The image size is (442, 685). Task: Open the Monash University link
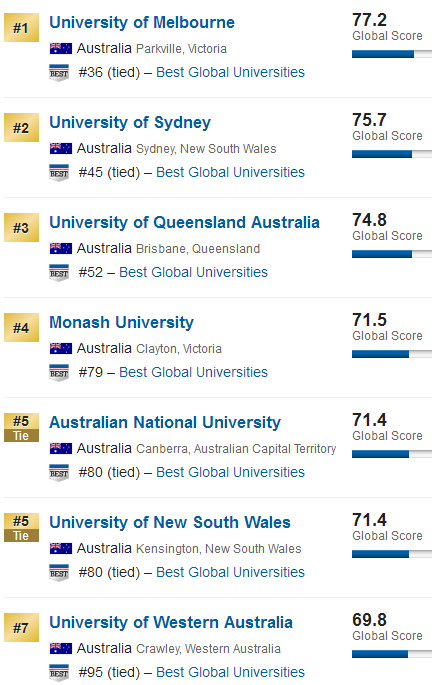coord(121,323)
